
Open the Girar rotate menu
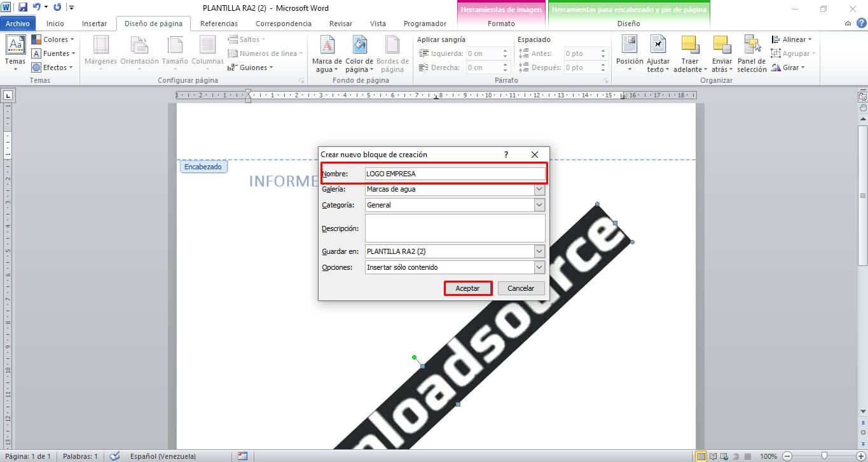point(789,67)
